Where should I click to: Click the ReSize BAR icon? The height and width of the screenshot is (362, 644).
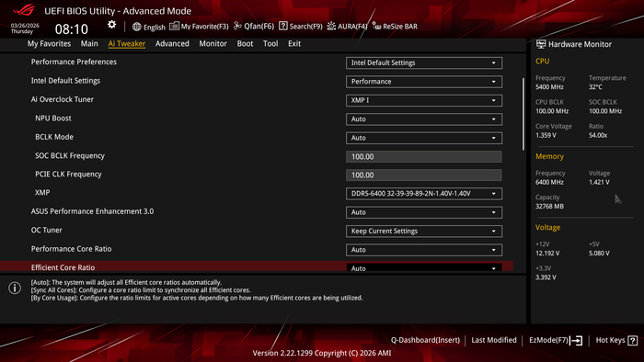point(376,26)
